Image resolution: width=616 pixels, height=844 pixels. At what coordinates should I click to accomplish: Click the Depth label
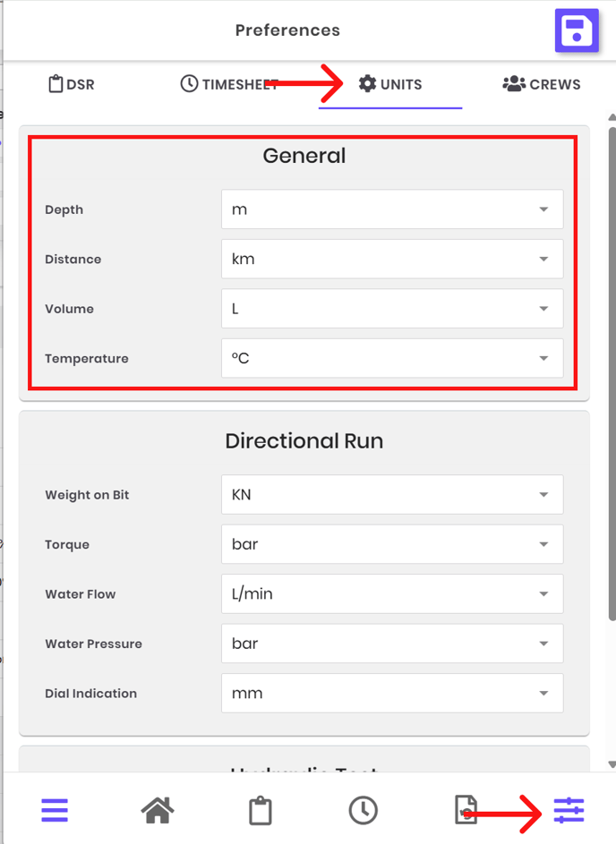click(x=64, y=210)
